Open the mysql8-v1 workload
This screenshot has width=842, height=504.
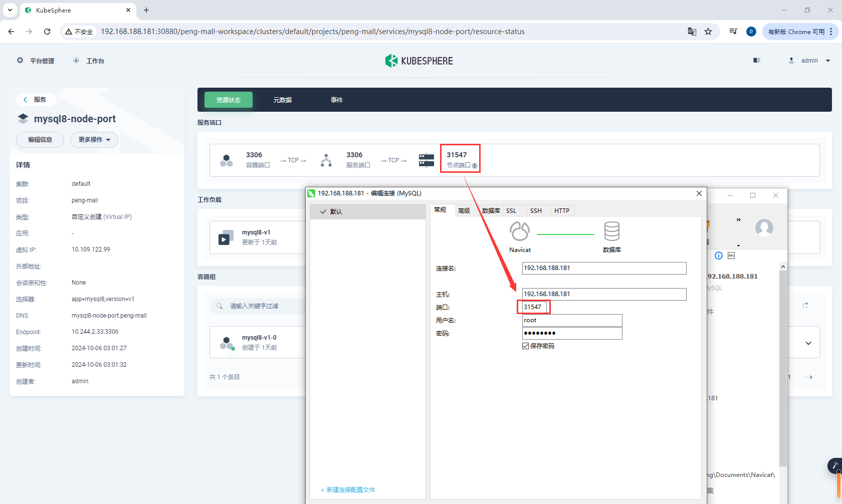[x=256, y=232]
